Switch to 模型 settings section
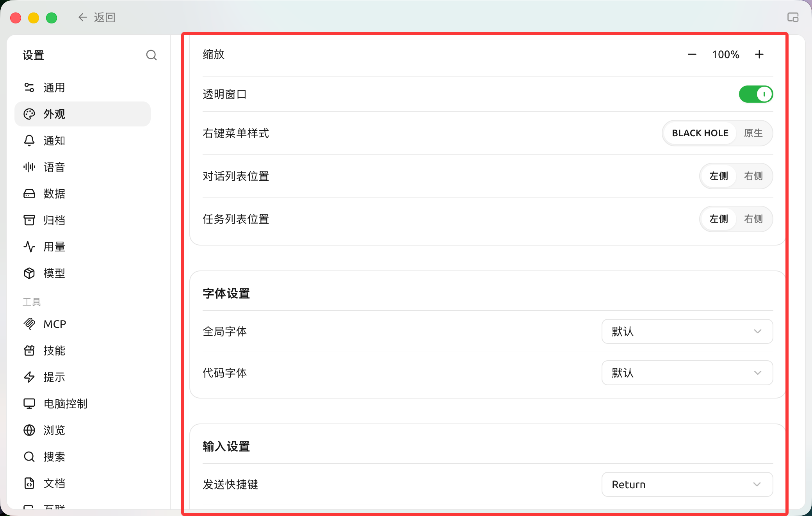The width and height of the screenshot is (812, 516). point(82,273)
